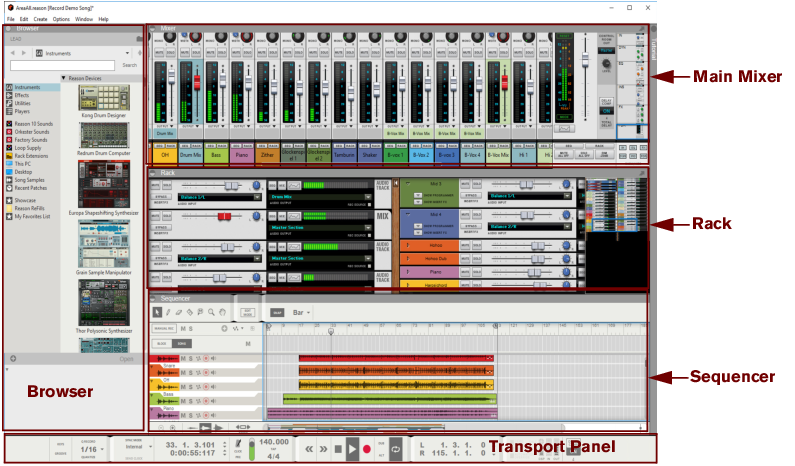Toggle the Loop button in transport
This screenshot has height=466, width=795.
coord(395,450)
